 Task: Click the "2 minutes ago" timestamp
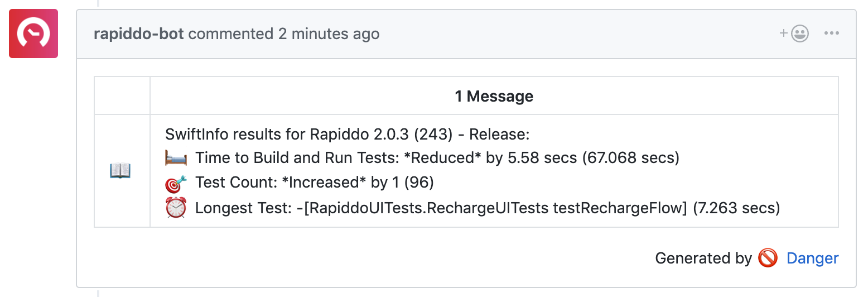[329, 33]
